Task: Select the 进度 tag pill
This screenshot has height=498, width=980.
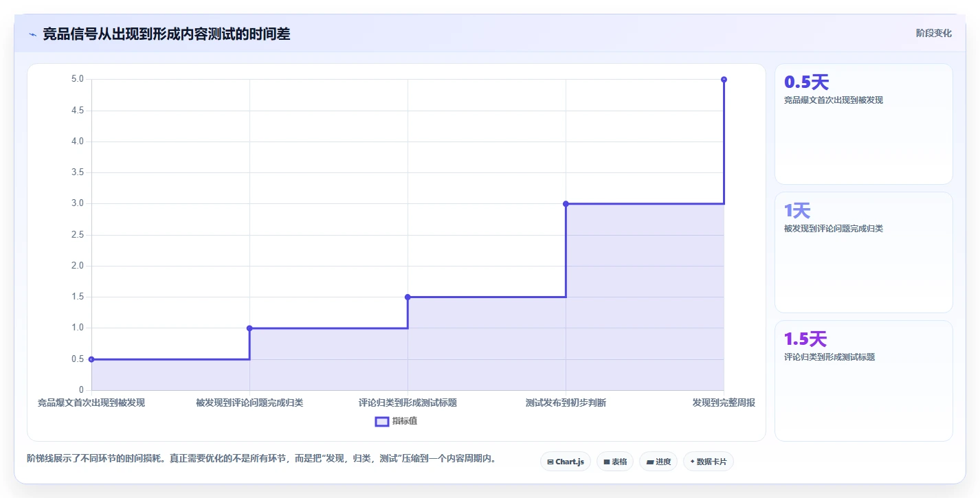Action: [x=658, y=462]
